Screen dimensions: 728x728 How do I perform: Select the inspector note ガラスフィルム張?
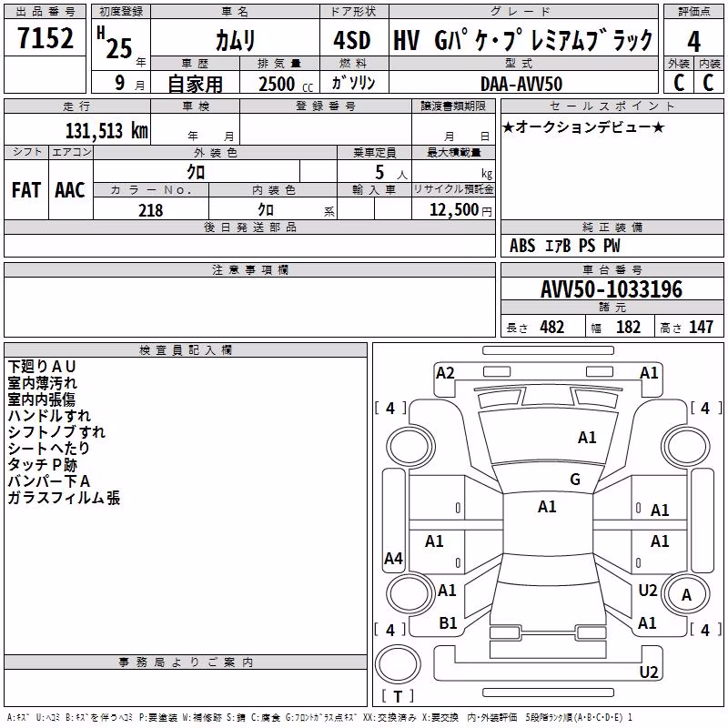tap(64, 498)
